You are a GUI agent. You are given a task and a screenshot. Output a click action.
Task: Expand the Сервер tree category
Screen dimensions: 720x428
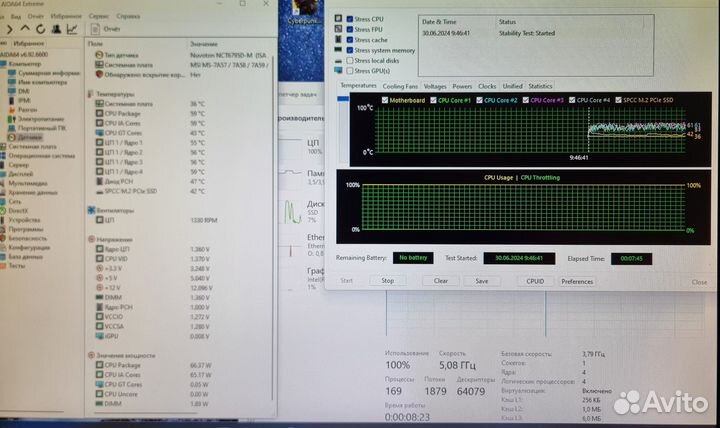(18, 165)
